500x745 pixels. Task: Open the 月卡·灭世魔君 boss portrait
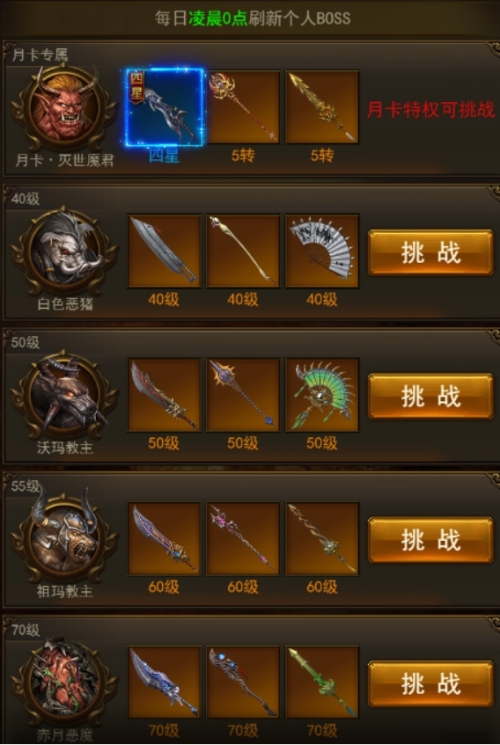click(64, 107)
